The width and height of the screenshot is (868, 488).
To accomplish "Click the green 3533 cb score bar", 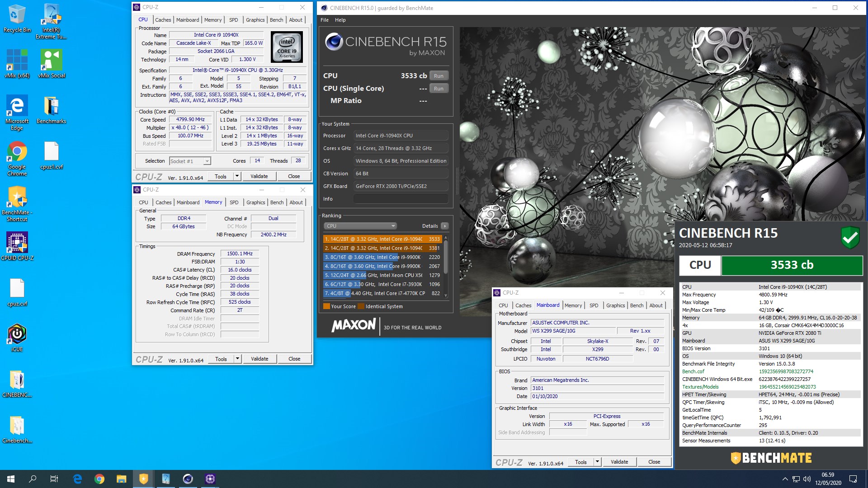I will (x=792, y=265).
